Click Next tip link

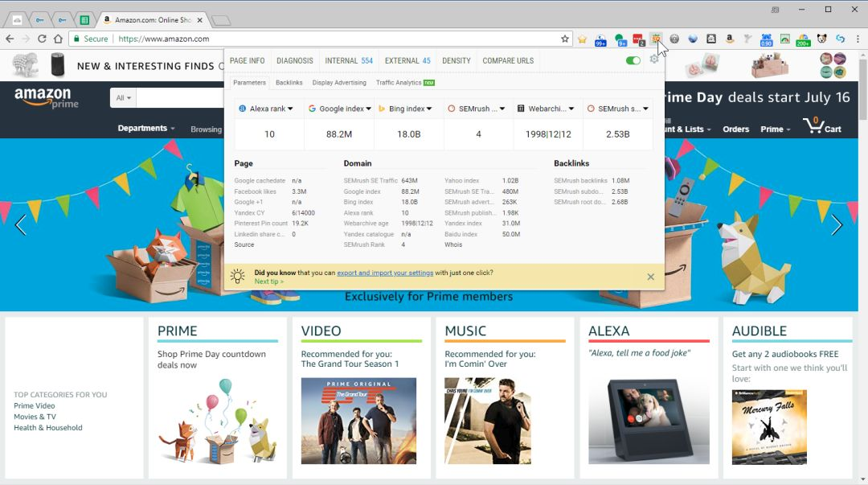(269, 282)
